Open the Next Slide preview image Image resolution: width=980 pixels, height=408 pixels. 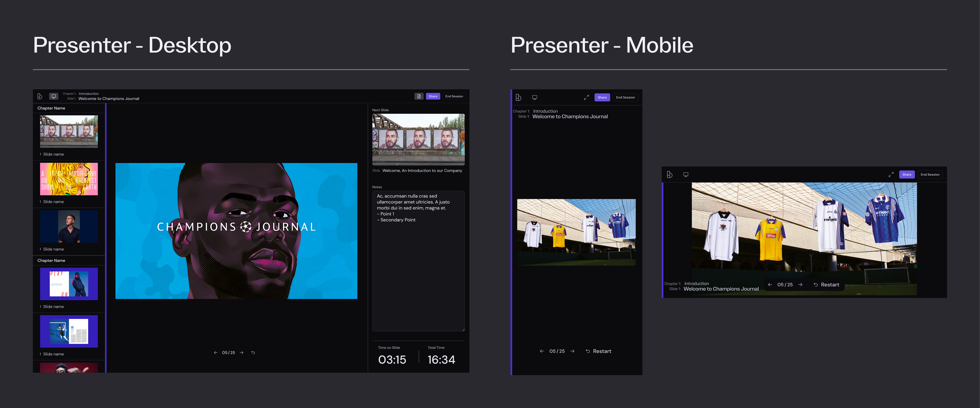(418, 139)
